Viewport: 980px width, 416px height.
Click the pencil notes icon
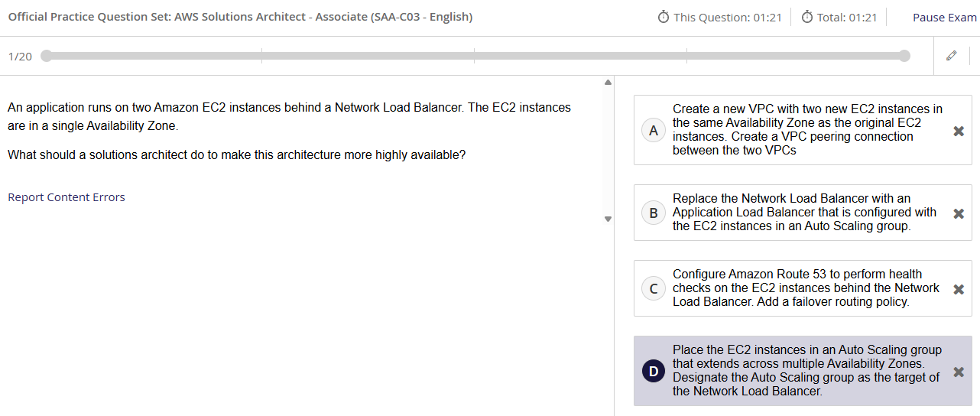coord(952,56)
